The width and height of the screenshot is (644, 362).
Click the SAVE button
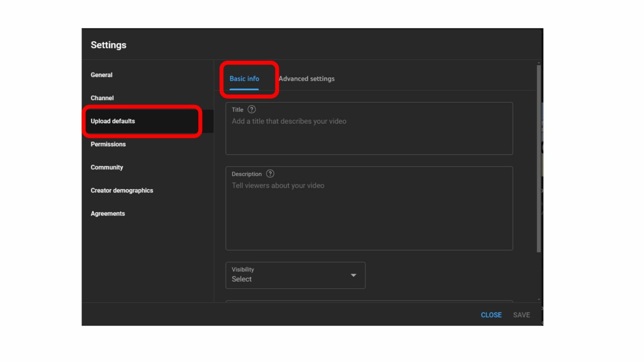[521, 315]
